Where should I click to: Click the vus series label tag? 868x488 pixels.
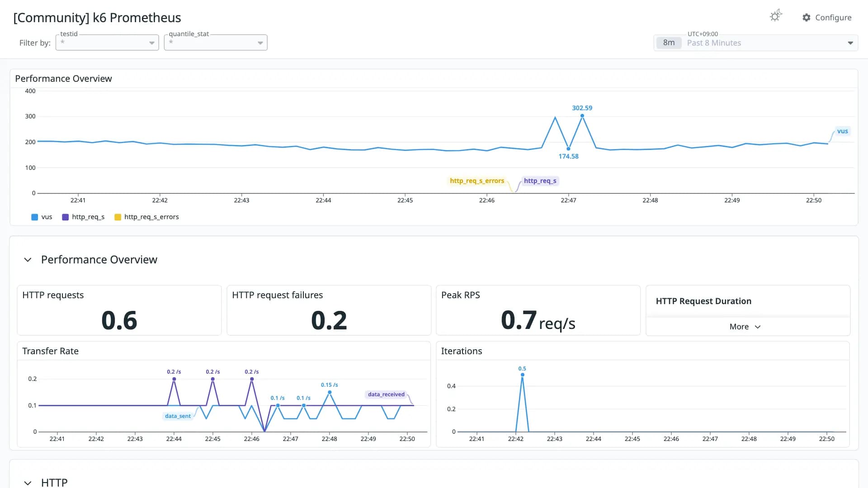click(842, 131)
